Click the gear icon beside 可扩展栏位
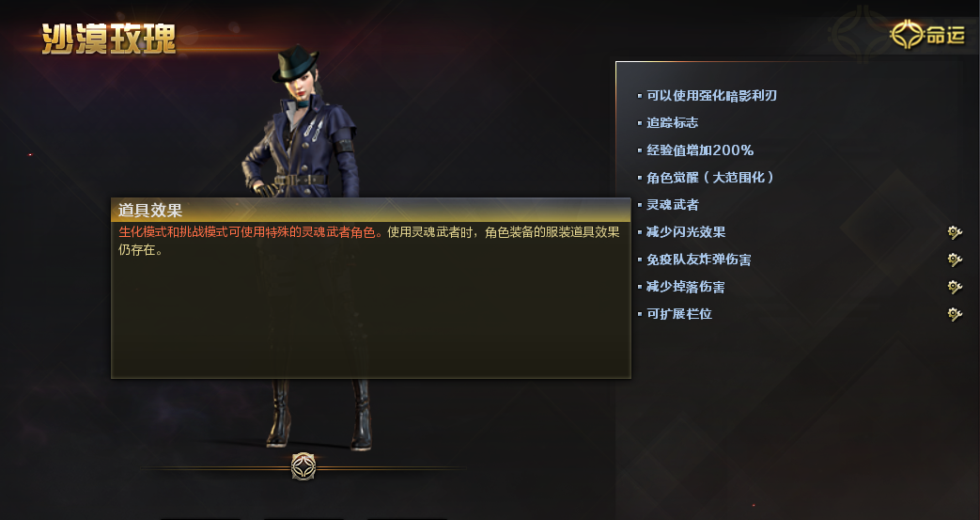Screen dimensions: 980x520 click(955, 313)
